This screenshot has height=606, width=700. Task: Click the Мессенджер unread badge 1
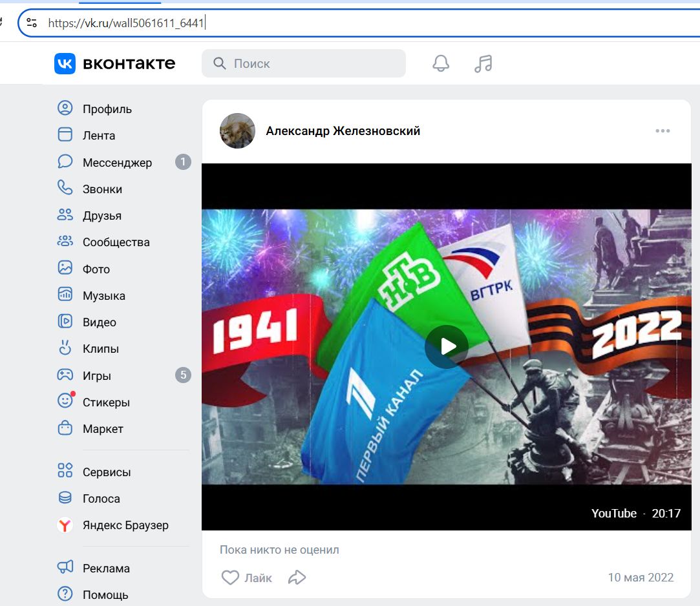(x=183, y=162)
